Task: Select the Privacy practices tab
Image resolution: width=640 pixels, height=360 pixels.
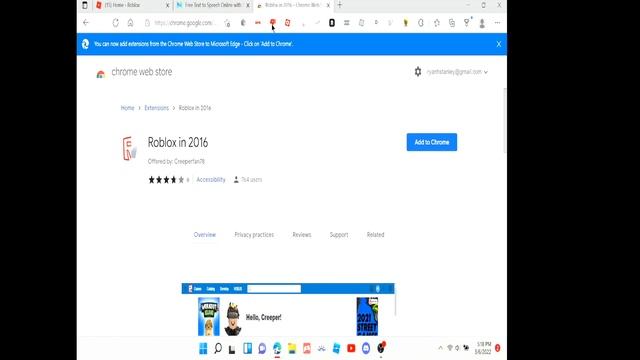Action: (x=254, y=235)
